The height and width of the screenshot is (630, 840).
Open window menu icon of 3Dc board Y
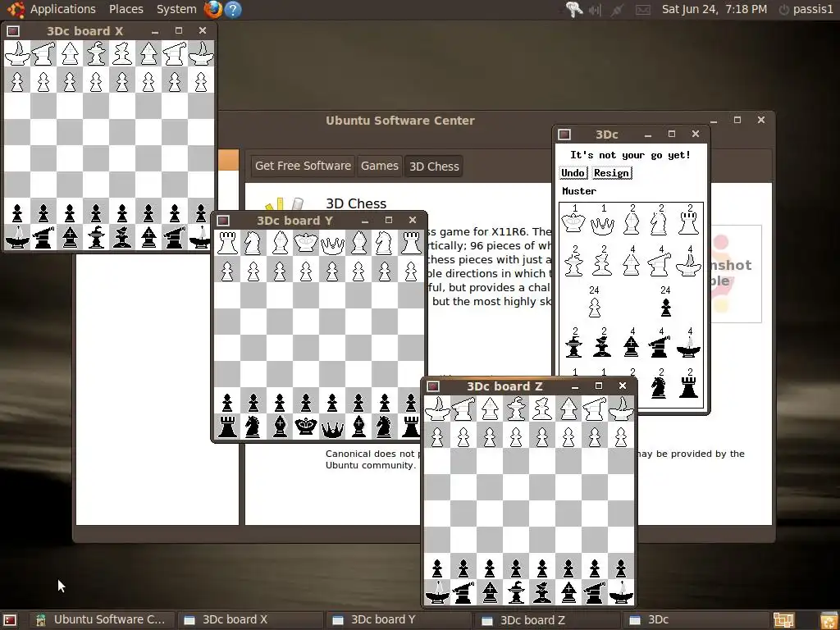click(223, 221)
